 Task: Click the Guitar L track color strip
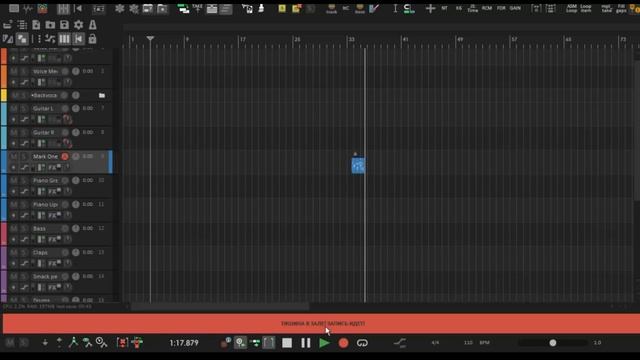[x=4, y=114]
